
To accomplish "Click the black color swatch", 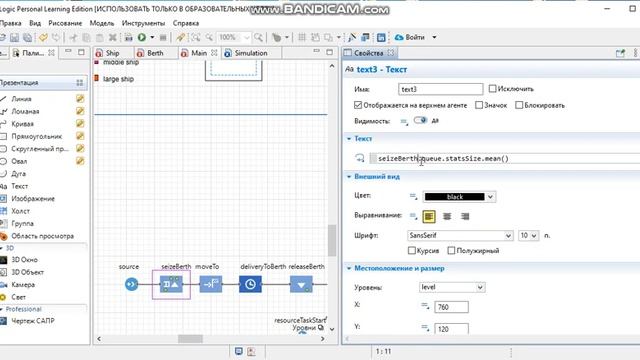I will 454,197.
